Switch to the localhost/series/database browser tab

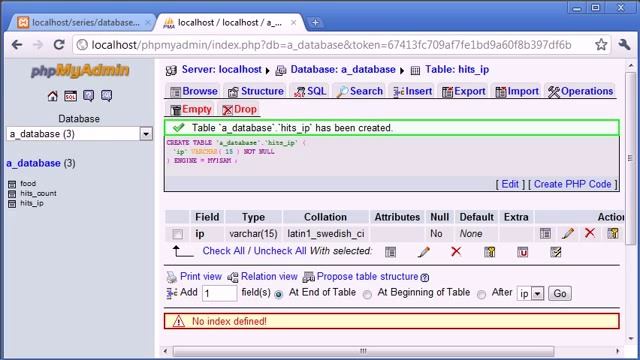tap(80, 23)
